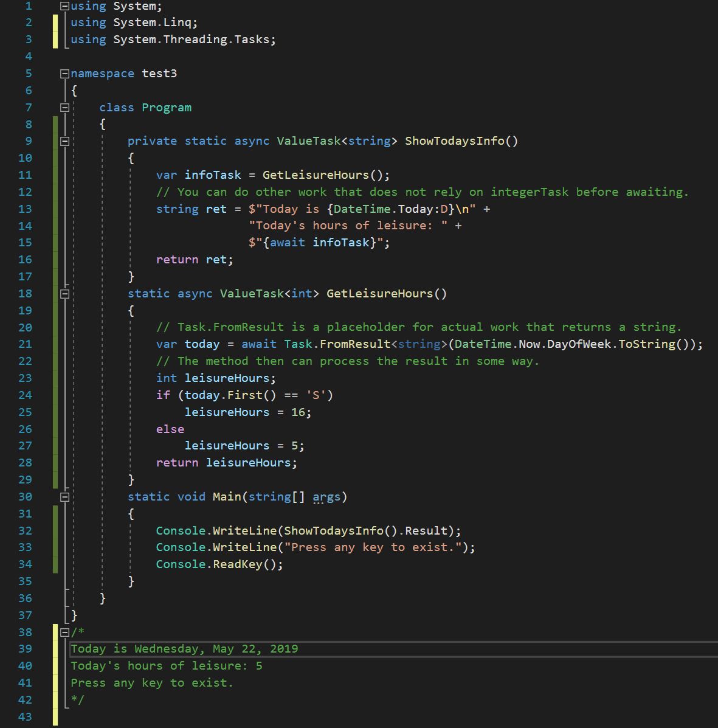
Task: Collapse the ShowTodaysInfo method on line 9
Action: tap(65, 141)
